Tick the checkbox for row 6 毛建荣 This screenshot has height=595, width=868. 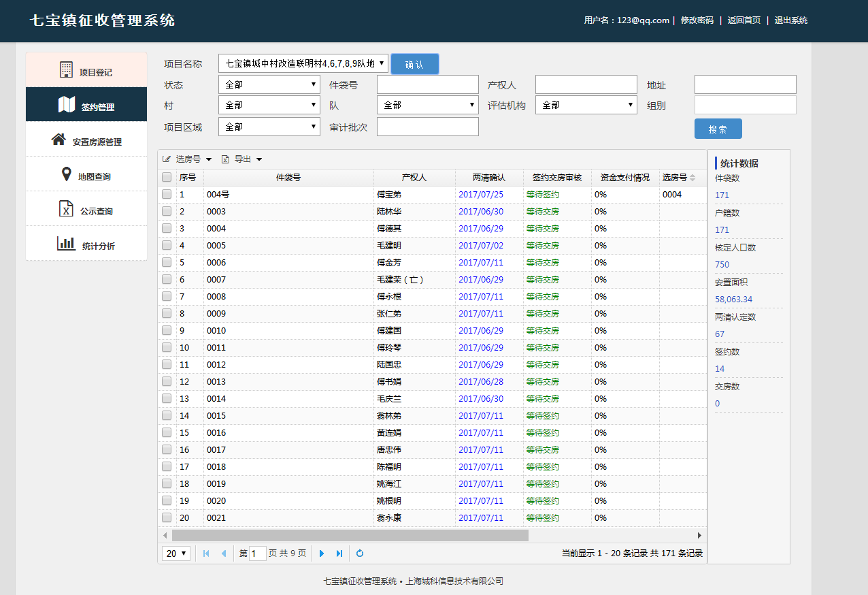click(x=167, y=280)
